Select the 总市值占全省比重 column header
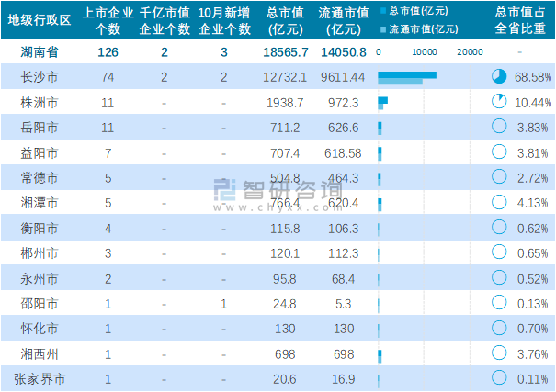The image size is (556, 392). (x=519, y=20)
